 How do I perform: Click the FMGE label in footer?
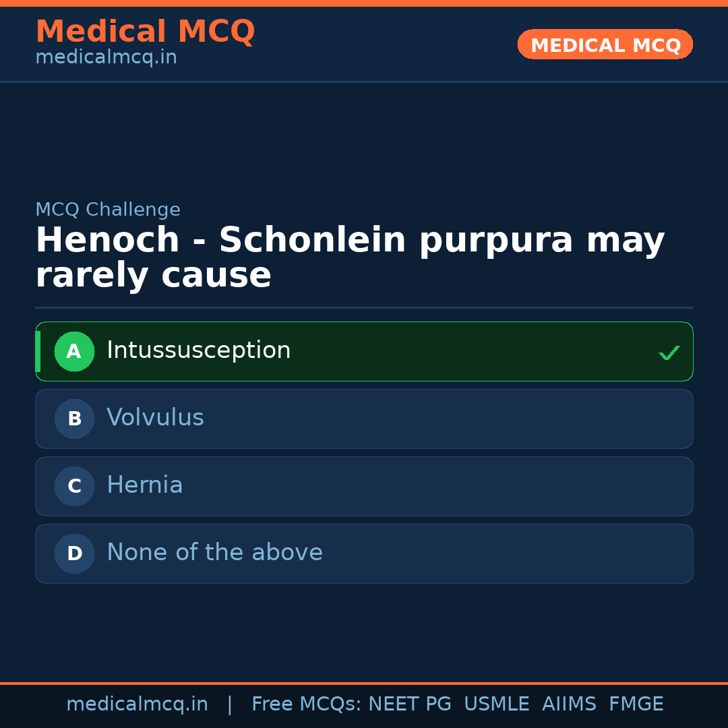click(636, 703)
